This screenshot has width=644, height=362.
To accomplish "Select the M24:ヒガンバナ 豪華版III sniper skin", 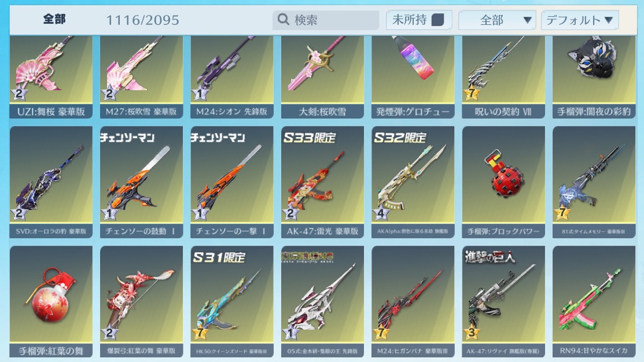I will (x=413, y=302).
